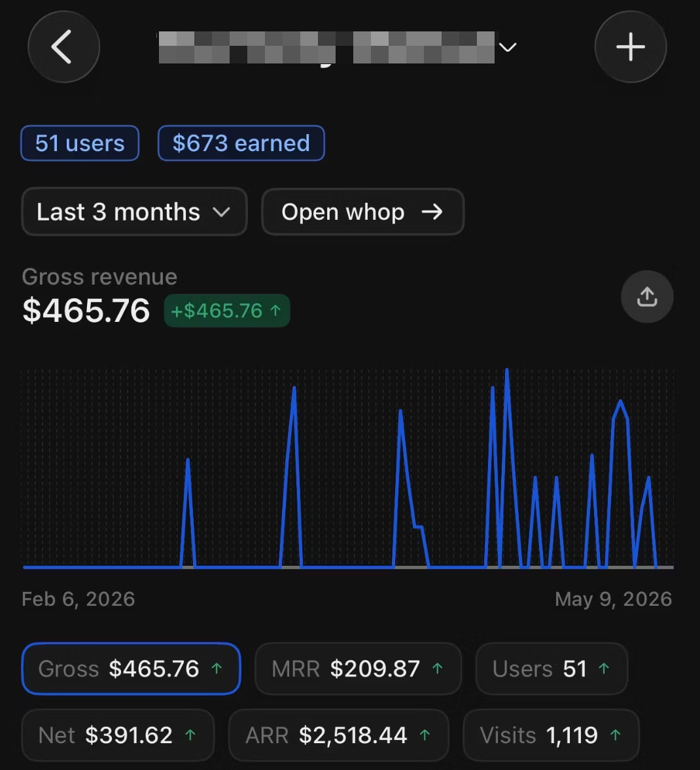700x770 pixels.
Task: Open the 51 users badge
Action: (80, 143)
